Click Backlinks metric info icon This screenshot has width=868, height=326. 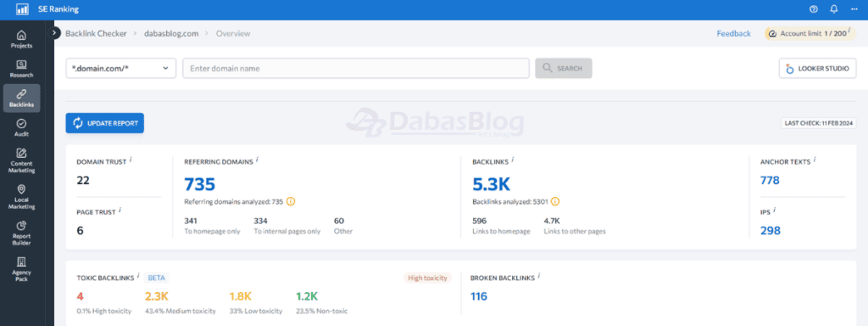(513, 160)
